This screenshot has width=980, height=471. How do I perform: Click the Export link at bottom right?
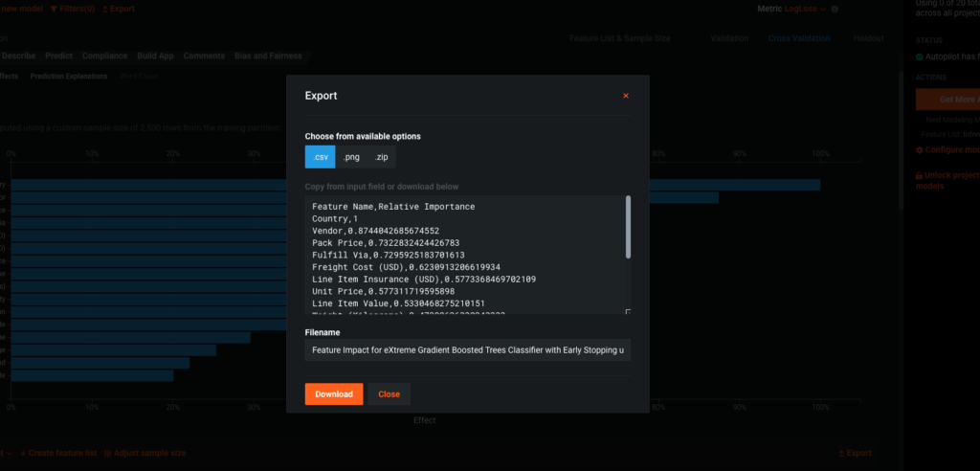855,453
